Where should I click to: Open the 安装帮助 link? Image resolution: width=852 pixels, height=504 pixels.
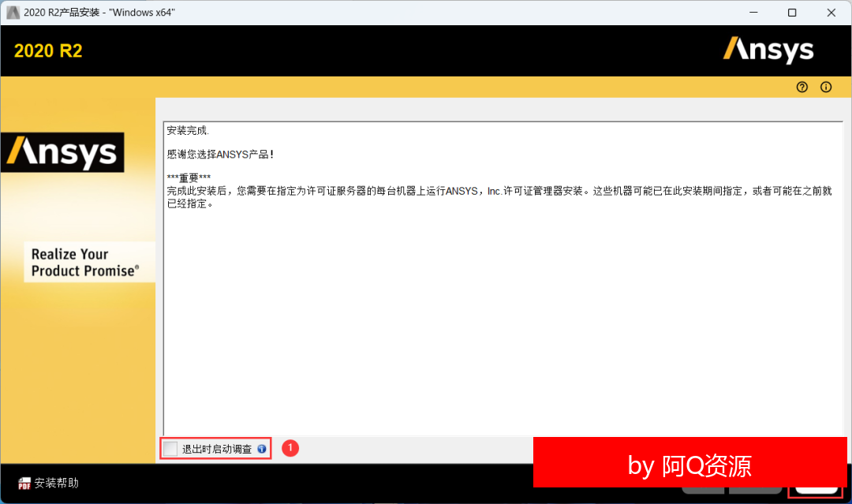[57, 483]
